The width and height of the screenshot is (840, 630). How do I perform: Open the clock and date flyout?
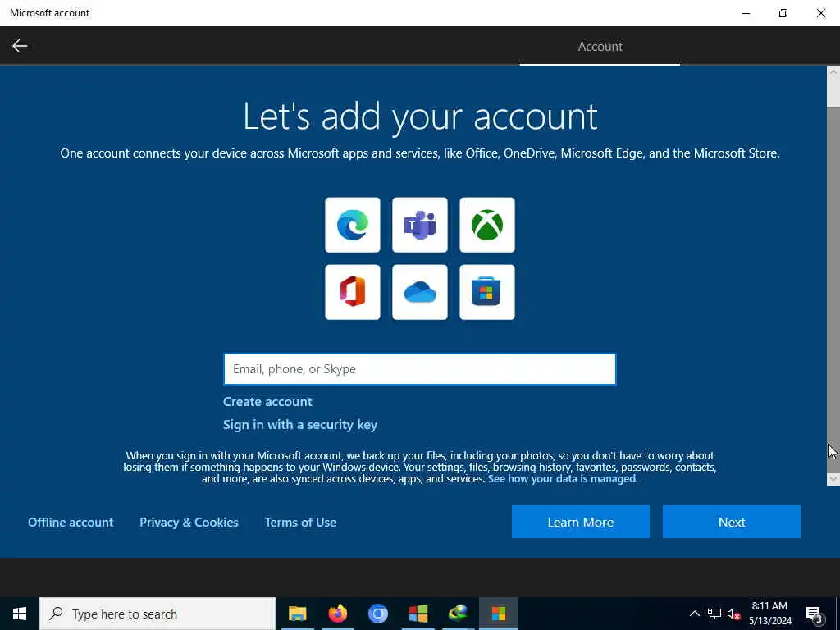tap(769, 614)
